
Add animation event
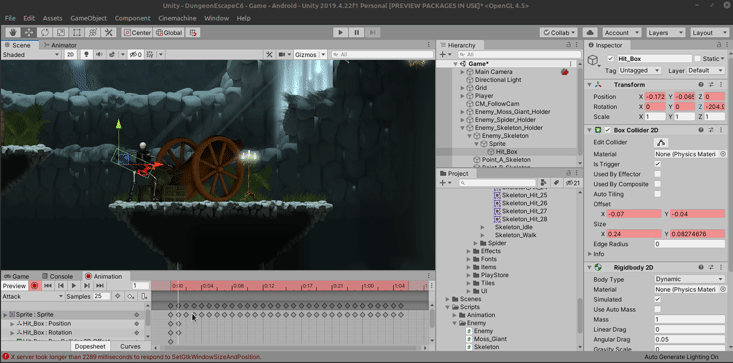tap(144, 296)
